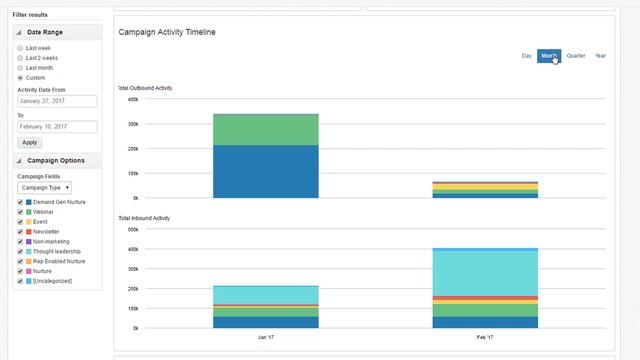
Task: Disable the Non-marketing checkbox
Action: (x=20, y=242)
